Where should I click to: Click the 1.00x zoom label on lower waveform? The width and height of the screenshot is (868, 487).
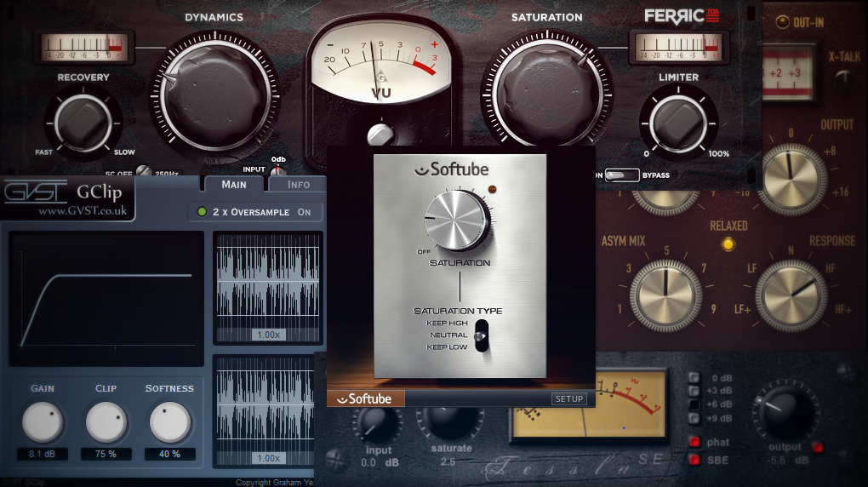tap(268, 458)
